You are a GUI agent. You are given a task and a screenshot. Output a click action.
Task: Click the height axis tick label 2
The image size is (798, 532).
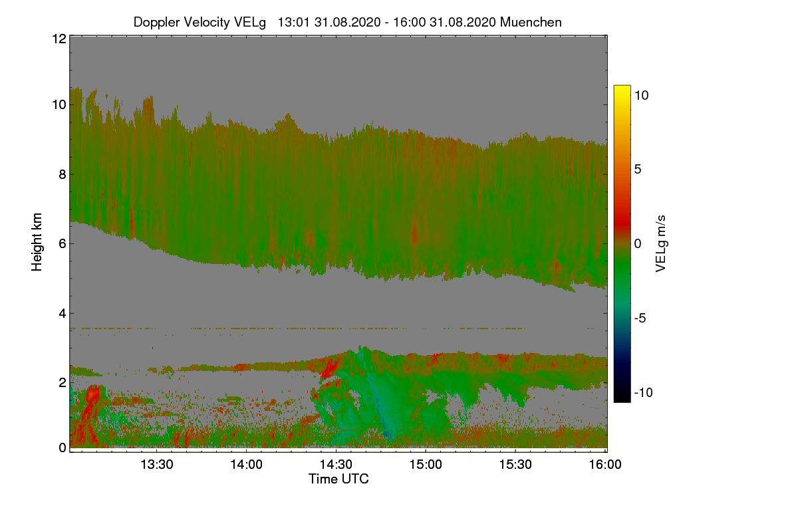click(63, 382)
